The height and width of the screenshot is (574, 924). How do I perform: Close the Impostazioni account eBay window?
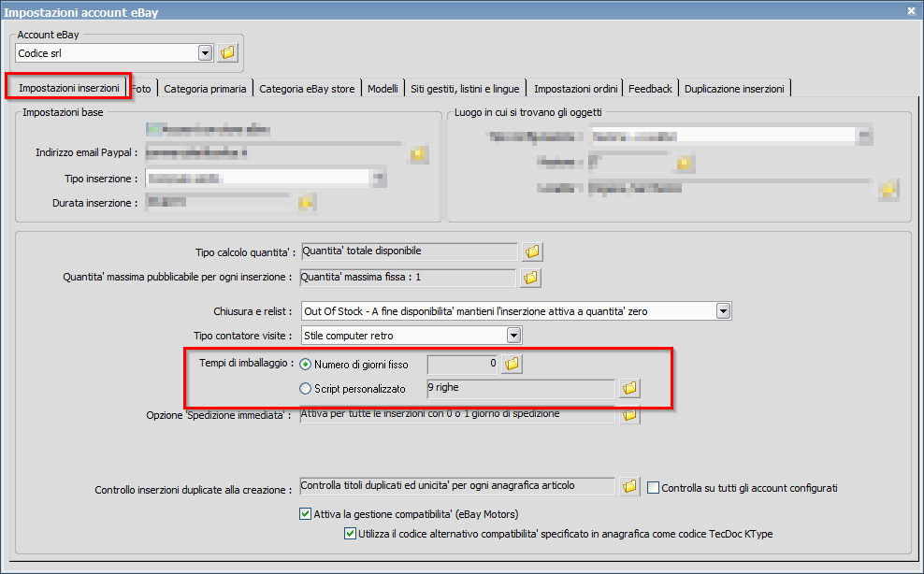[x=911, y=10]
